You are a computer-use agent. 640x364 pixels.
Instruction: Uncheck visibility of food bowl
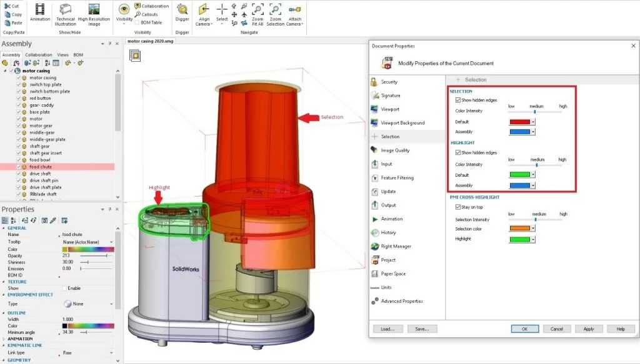(18, 160)
